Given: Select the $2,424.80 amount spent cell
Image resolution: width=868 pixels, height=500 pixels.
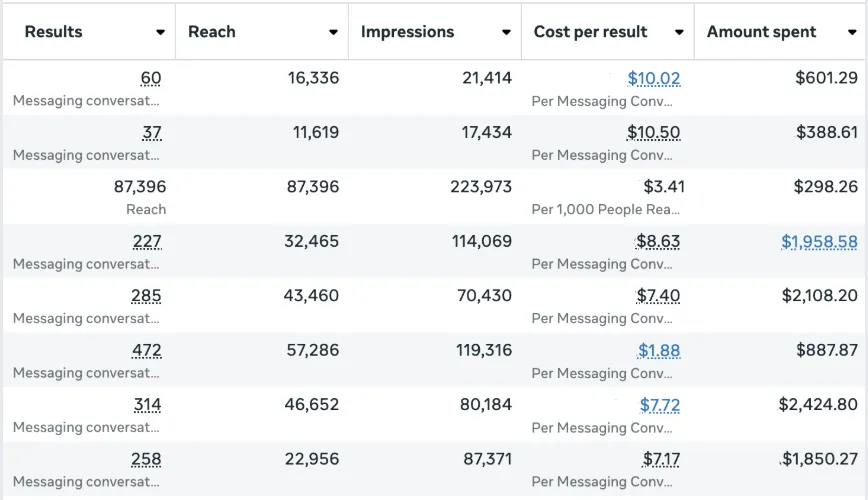Looking at the screenshot, I should pos(818,405).
